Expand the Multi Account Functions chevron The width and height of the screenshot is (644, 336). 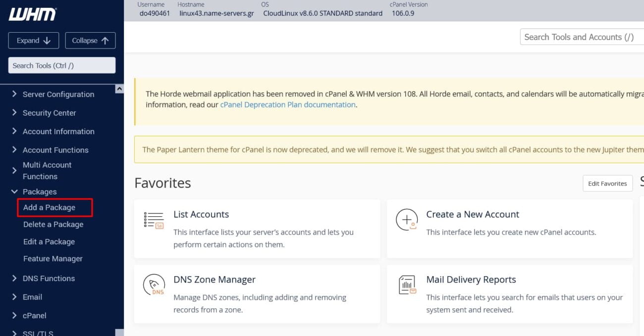pos(14,171)
